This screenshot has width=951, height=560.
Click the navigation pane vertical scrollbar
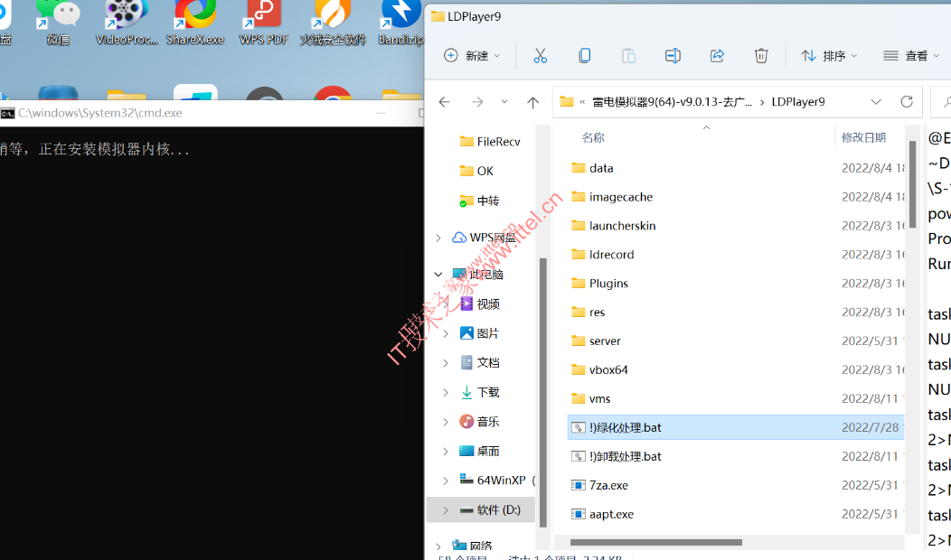point(542,392)
